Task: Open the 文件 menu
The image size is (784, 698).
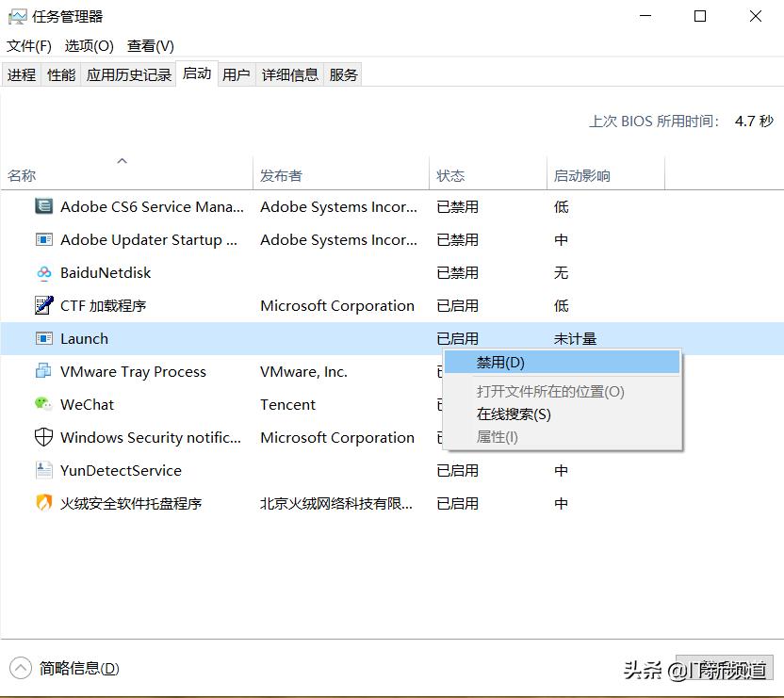Action: coord(28,45)
